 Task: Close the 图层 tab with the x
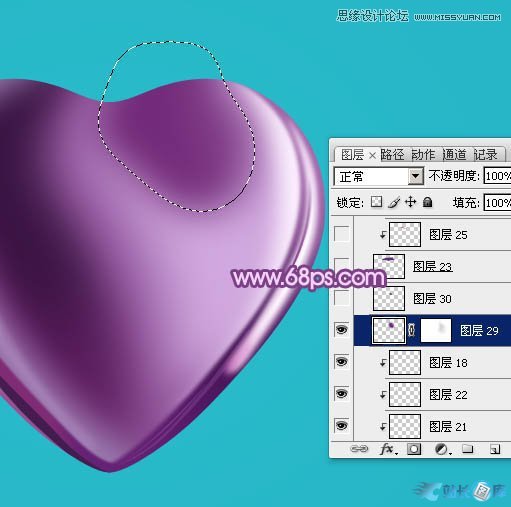click(373, 155)
